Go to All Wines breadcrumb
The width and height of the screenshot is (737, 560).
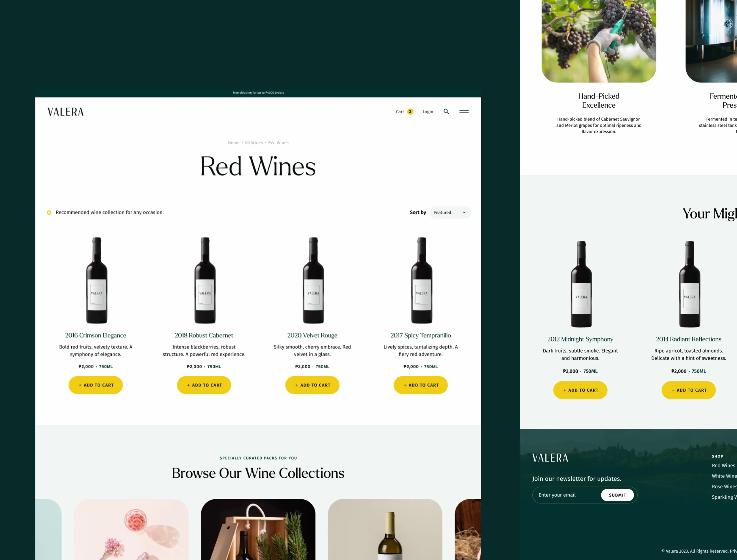point(254,143)
